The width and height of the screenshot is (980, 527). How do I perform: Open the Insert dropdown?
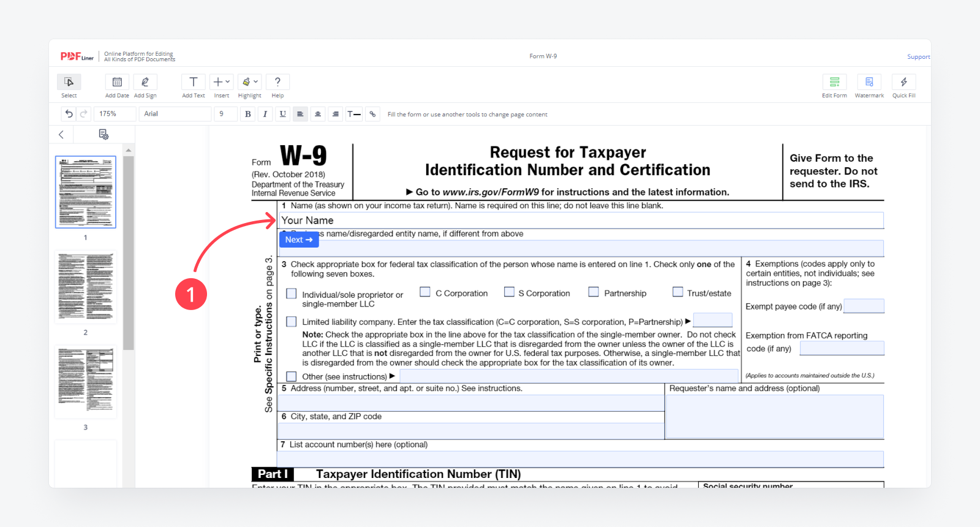[x=221, y=82]
